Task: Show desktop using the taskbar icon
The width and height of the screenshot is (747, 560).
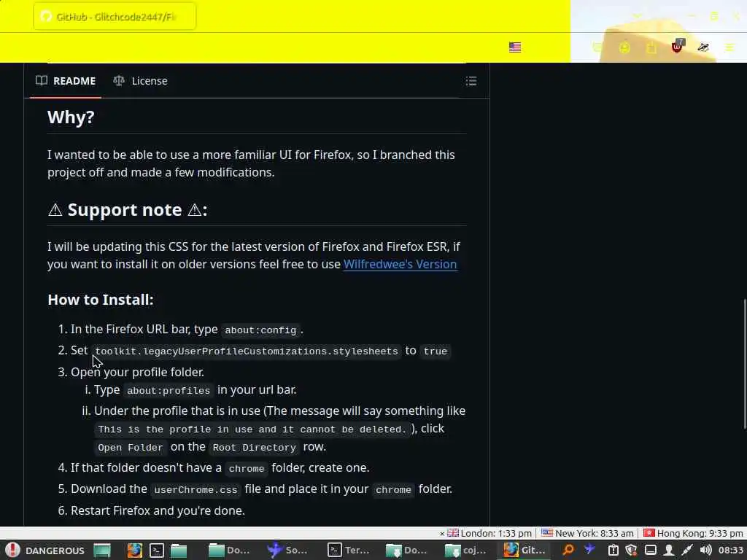Action: (101, 551)
